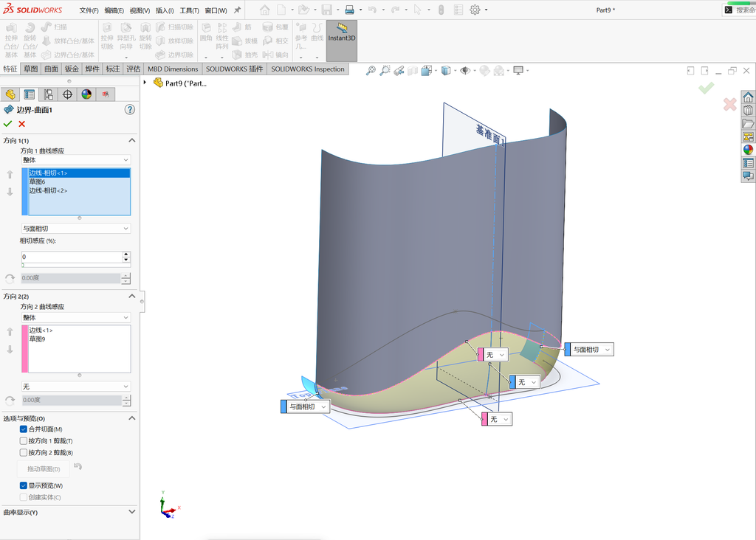Switch to SOLIDWORKS Inspection tab
This screenshot has width=756, height=540.
point(308,69)
